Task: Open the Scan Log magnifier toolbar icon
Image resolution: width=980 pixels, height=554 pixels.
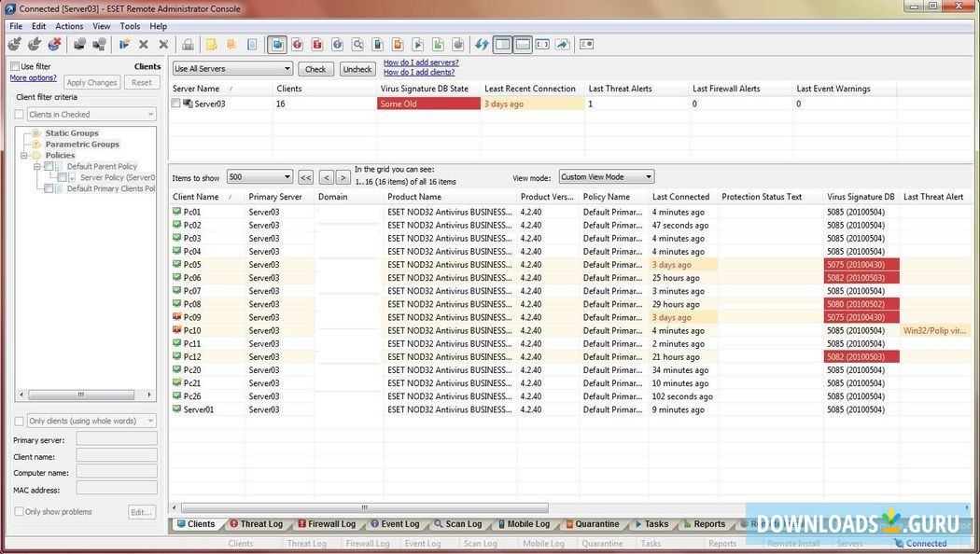Action: point(357,44)
